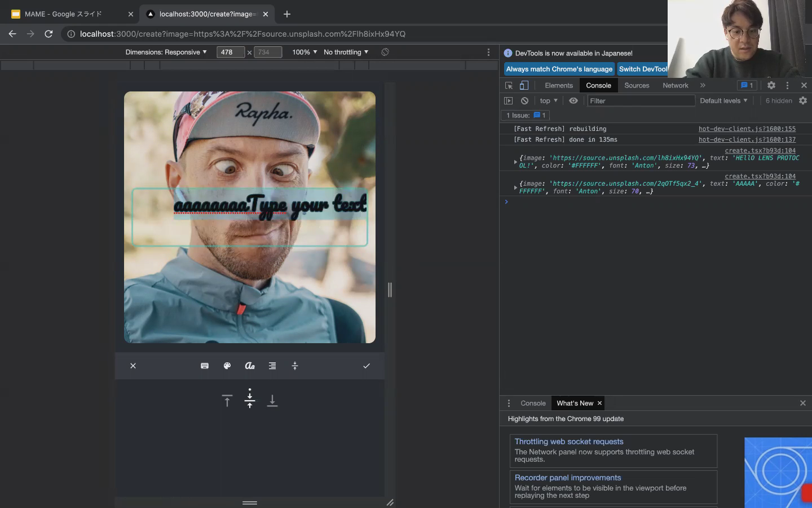
Task: Open DevTools settings gear
Action: (x=771, y=85)
